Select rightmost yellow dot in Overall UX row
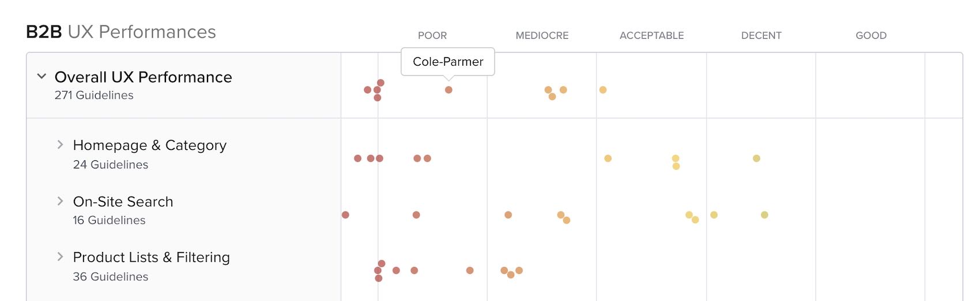Image resolution: width=980 pixels, height=301 pixels. 603,90
